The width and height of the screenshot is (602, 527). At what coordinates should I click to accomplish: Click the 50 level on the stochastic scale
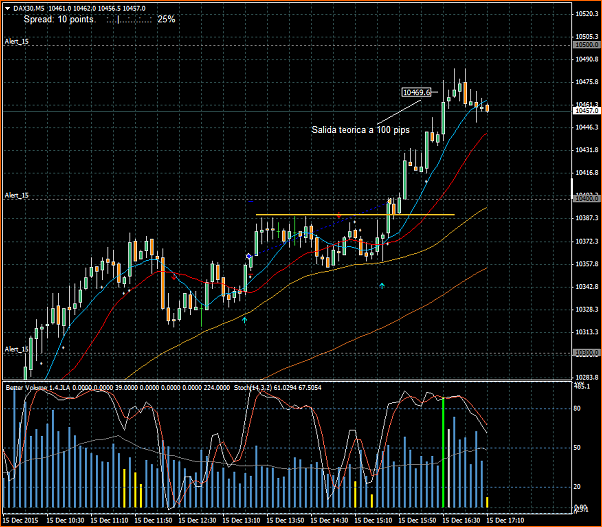tap(577, 448)
